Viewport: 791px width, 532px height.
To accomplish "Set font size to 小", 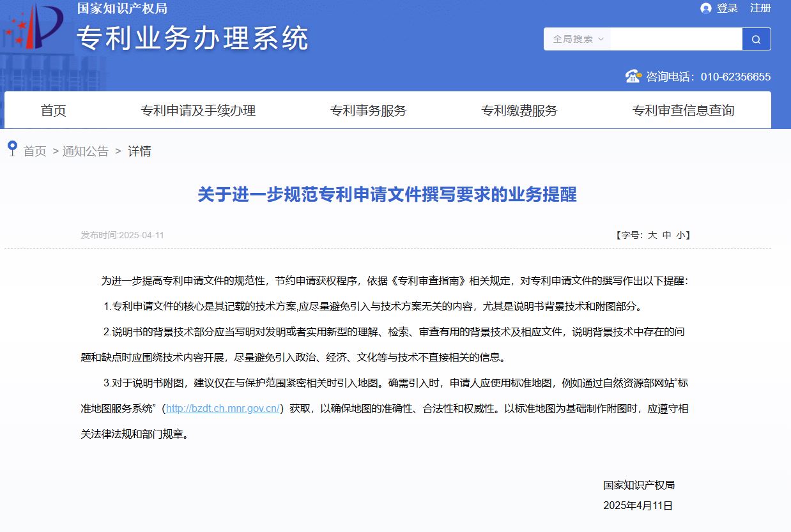I will point(681,235).
